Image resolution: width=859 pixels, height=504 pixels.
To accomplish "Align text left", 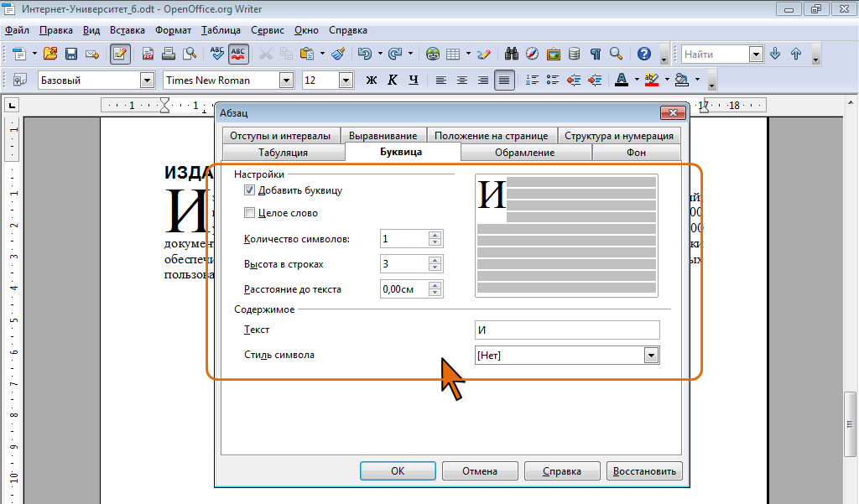I will (x=441, y=80).
